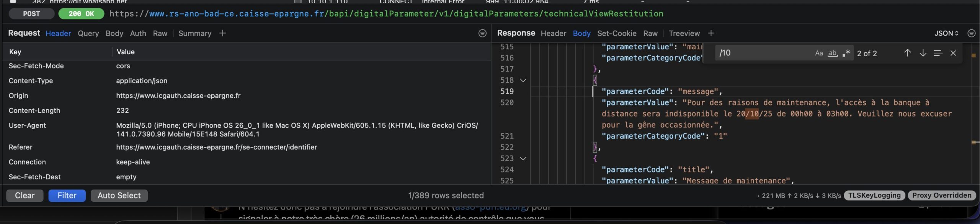Go to previous search match arrow

tap(907, 53)
